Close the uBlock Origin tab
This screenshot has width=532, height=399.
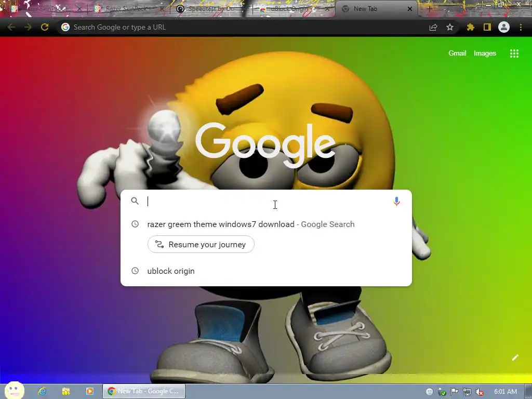point(327,9)
